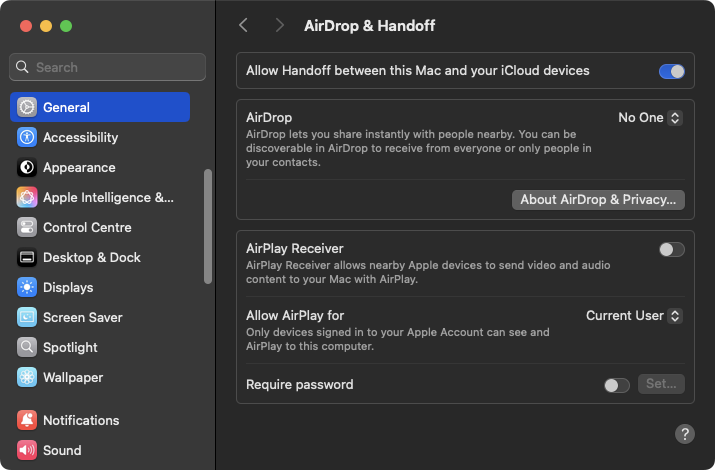Open Spotlight settings pane
Image resolution: width=715 pixels, height=470 pixels.
coord(100,347)
